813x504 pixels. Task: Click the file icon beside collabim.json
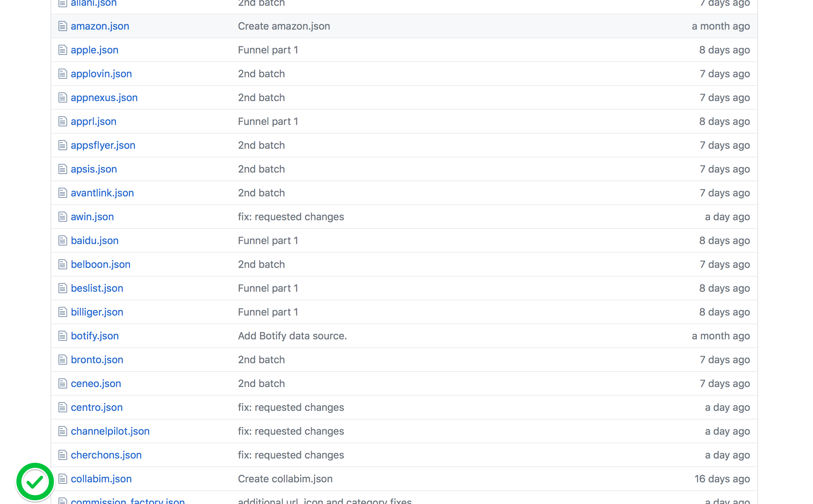coord(62,479)
